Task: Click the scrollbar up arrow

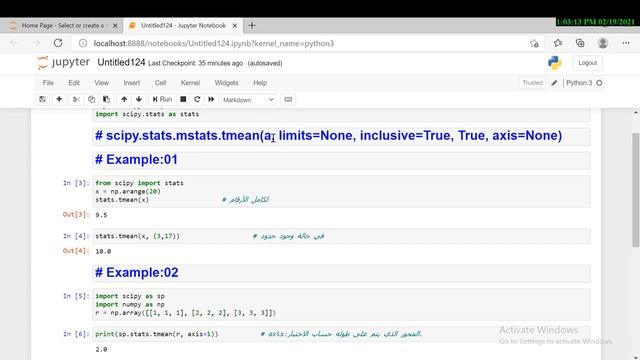Action: [636, 113]
